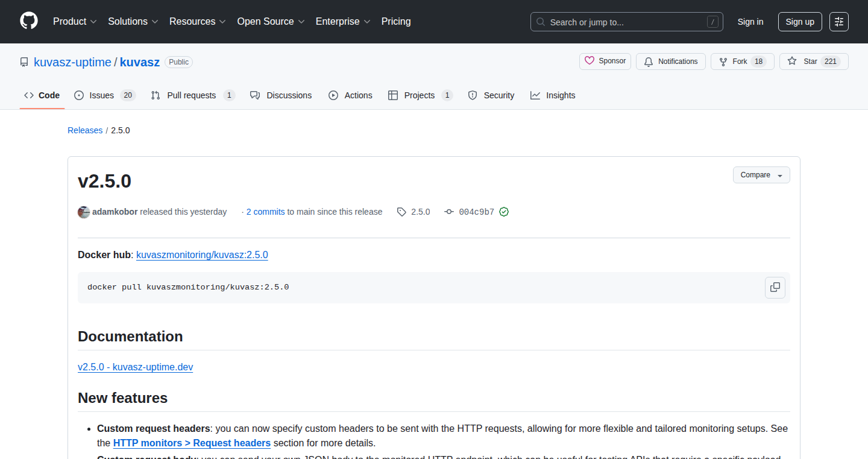
Task: Expand the Solutions menu
Action: point(133,22)
